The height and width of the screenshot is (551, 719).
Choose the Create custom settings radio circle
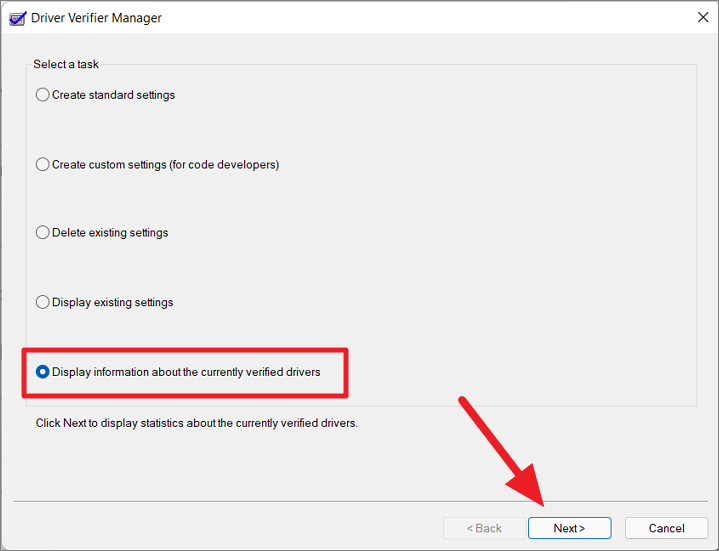point(43,165)
